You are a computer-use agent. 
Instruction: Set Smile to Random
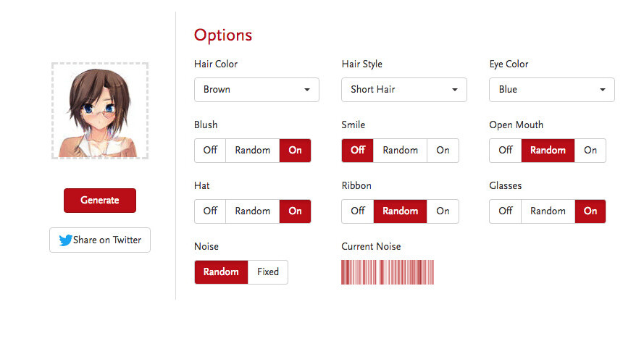click(x=400, y=151)
